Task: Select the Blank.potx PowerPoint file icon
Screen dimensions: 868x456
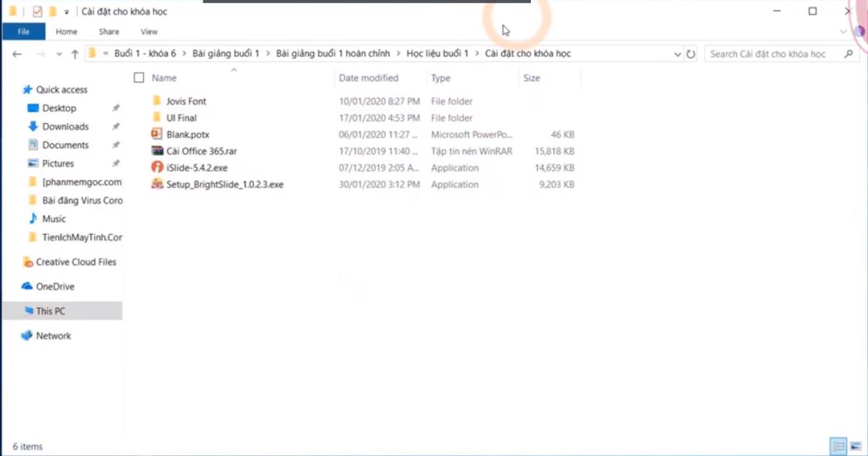Action: (157, 135)
